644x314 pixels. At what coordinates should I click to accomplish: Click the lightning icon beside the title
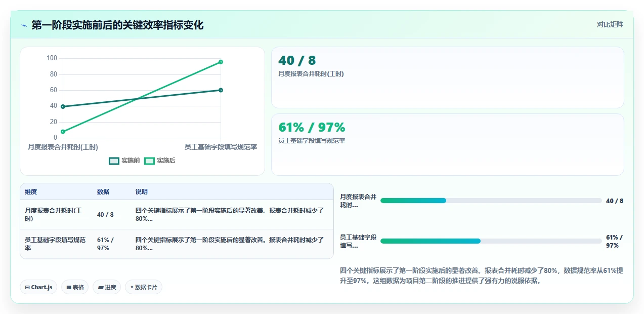coord(24,25)
